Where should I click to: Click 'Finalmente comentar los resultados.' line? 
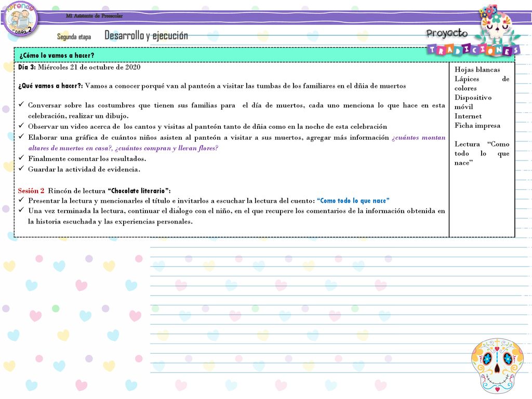click(x=87, y=159)
